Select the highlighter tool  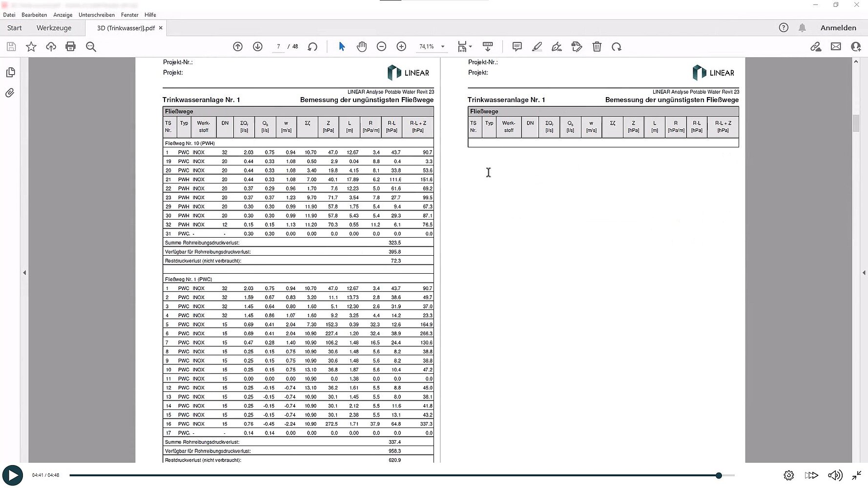[537, 47]
